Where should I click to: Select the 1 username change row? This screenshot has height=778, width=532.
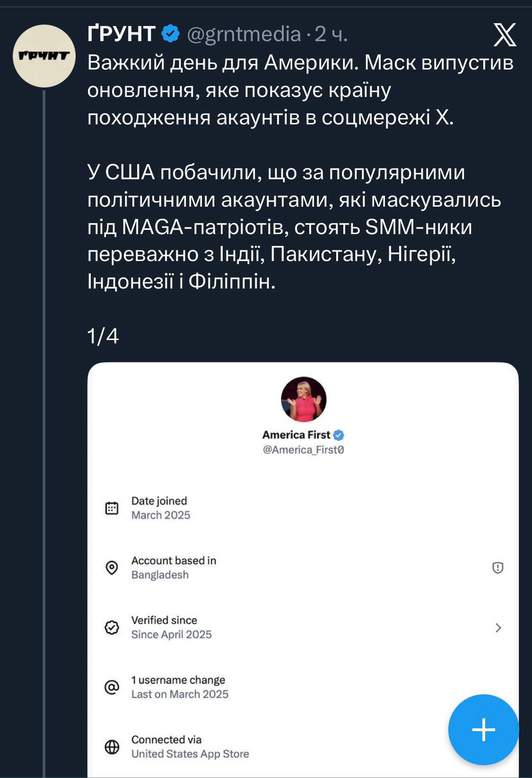pyautogui.click(x=284, y=687)
